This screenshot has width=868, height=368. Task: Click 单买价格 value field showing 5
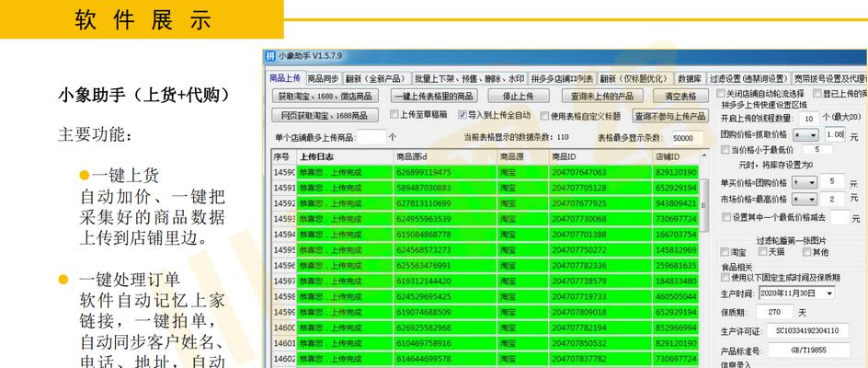(832, 182)
